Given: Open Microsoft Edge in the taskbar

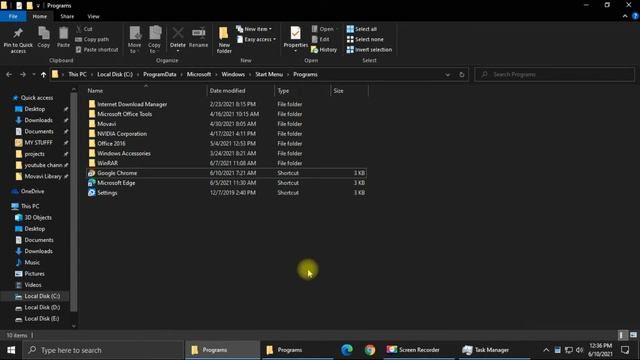Looking at the screenshot, I should point(347,350).
